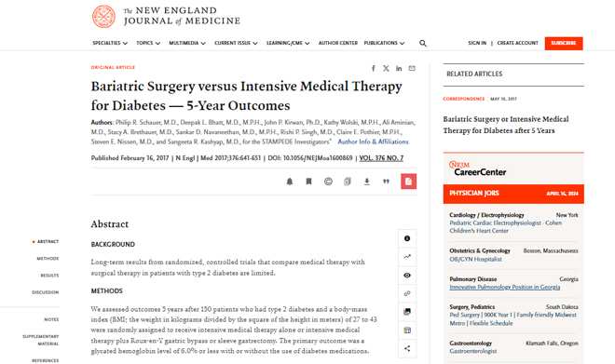Viewport: 615px width, 364px height.
Task: Open the Topics dropdown menu
Action: pyautogui.click(x=148, y=43)
